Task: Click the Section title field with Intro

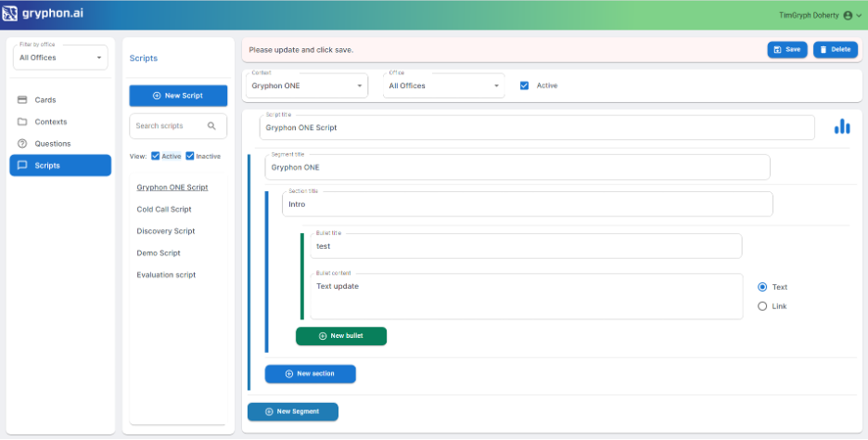Action: pyautogui.click(x=528, y=204)
